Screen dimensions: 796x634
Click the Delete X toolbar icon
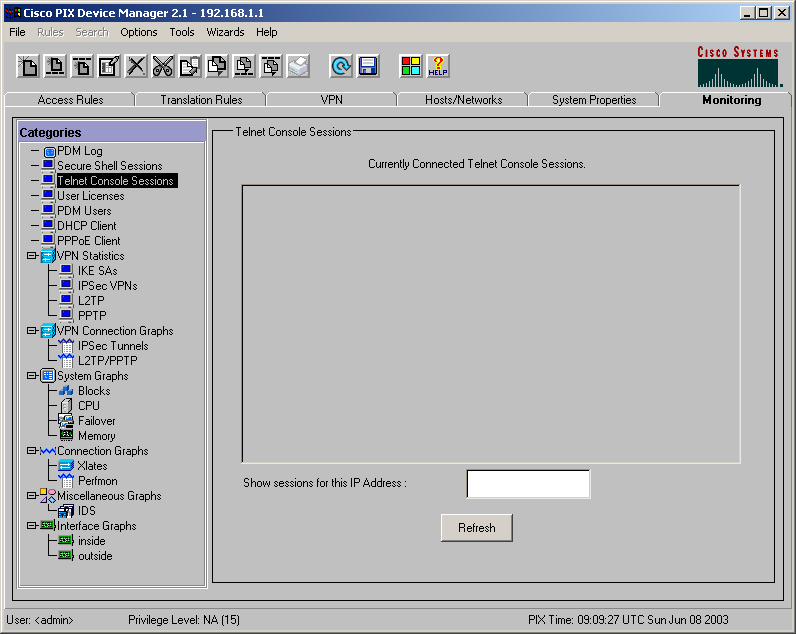click(x=136, y=66)
